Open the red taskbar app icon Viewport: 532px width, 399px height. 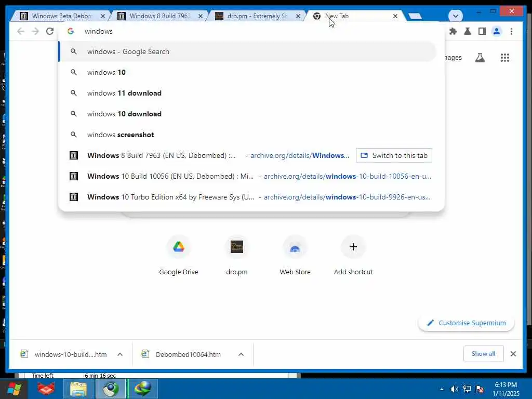tap(46, 389)
